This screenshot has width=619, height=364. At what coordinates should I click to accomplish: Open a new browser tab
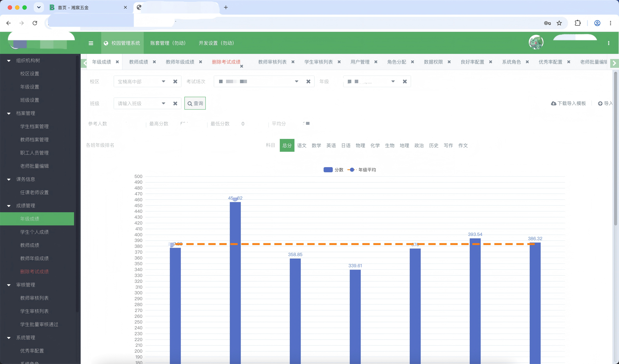[x=226, y=7]
